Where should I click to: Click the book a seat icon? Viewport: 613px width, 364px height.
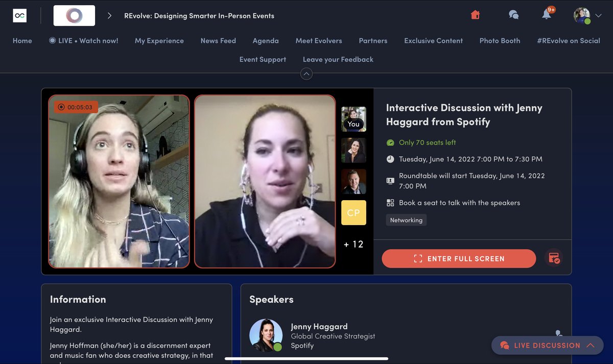coord(390,203)
